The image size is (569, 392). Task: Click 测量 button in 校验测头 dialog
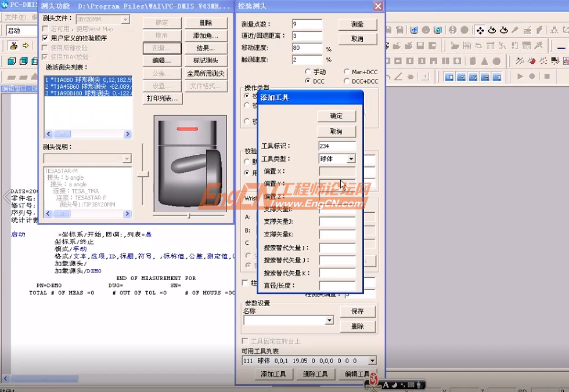[x=358, y=24]
